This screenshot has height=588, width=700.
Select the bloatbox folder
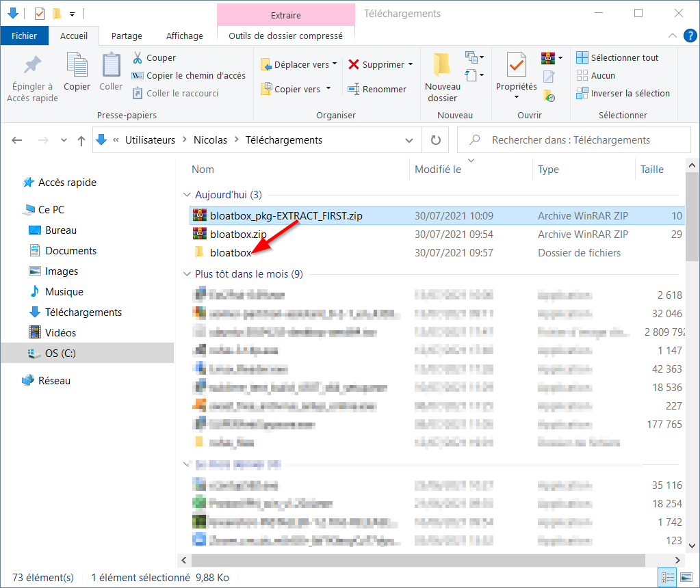(x=437, y=253)
